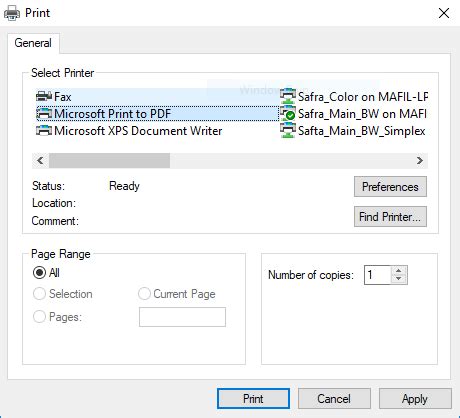The height and width of the screenshot is (418, 460).
Task: Increase number of copies with up arrow
Action: (x=399, y=270)
